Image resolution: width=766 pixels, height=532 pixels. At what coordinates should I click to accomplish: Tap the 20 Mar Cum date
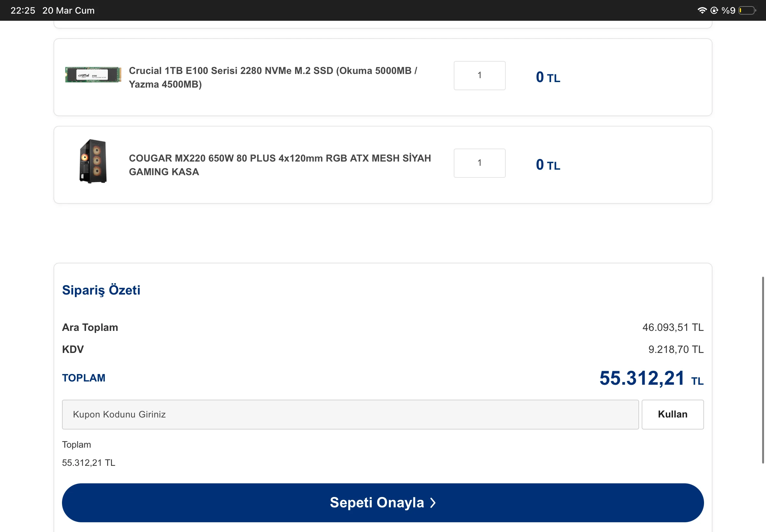coord(68,10)
